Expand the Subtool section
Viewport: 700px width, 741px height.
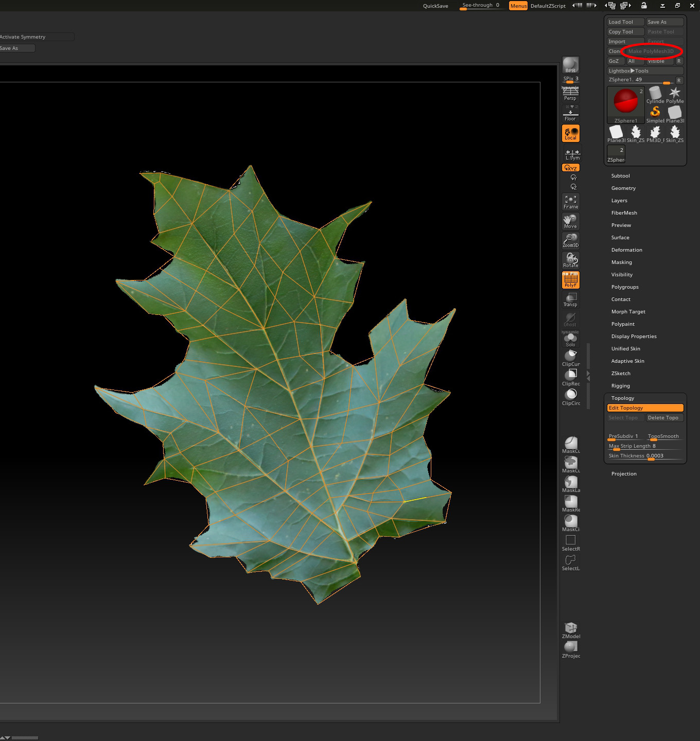[x=620, y=175]
